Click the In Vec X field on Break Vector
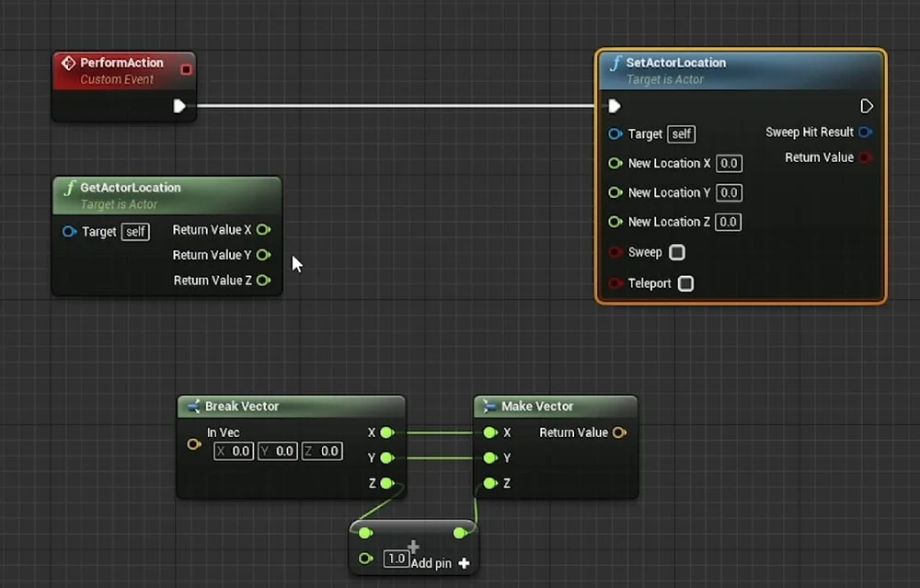Viewport: 920px width, 588px height. (233, 451)
